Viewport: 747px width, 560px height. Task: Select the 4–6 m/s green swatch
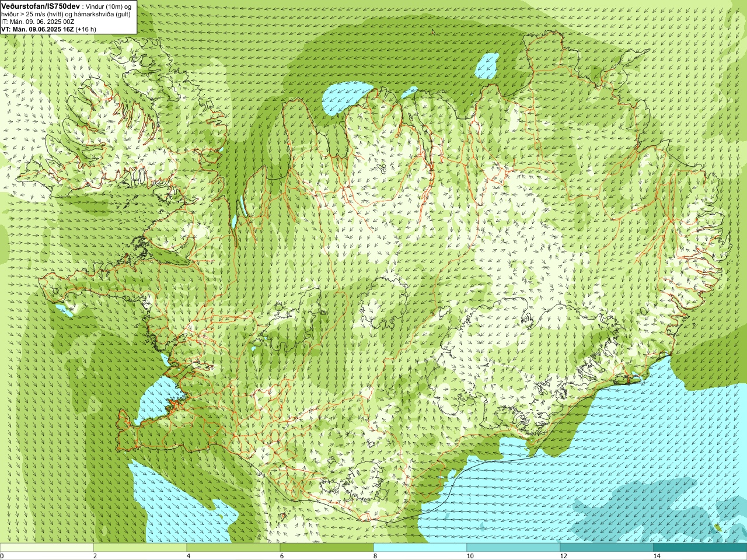tap(233, 548)
